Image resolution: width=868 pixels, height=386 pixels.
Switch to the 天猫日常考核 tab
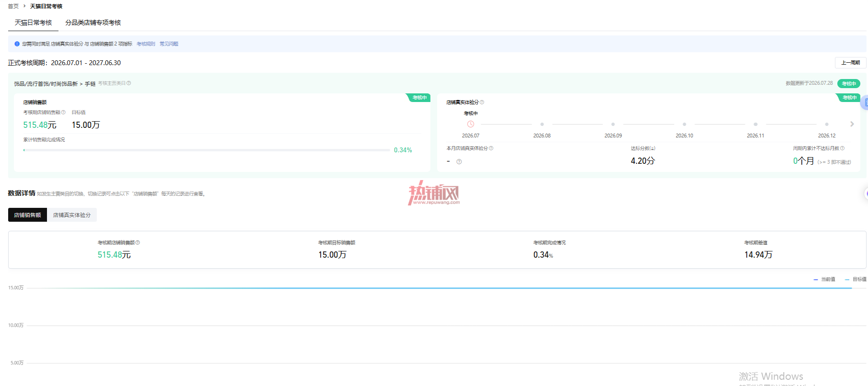[x=33, y=23]
